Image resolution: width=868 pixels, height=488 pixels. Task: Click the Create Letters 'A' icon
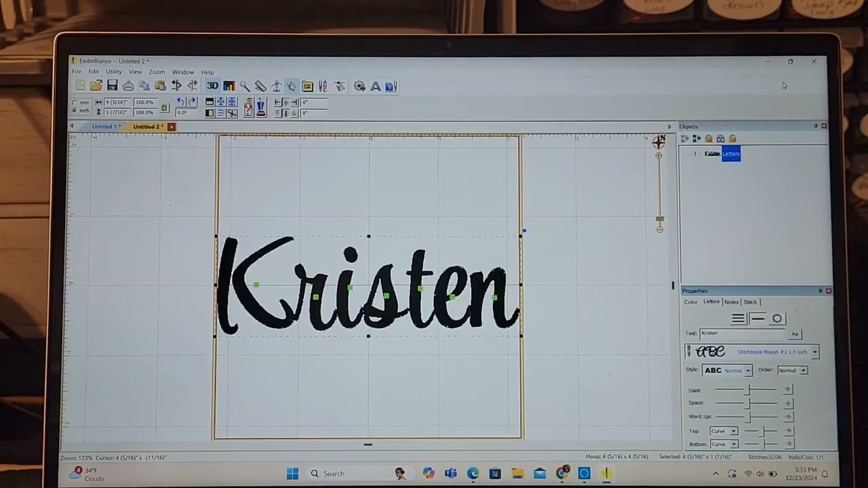375,86
